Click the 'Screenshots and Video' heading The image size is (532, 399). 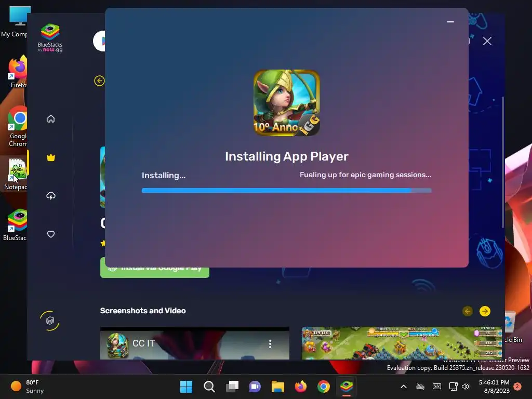coord(143,311)
